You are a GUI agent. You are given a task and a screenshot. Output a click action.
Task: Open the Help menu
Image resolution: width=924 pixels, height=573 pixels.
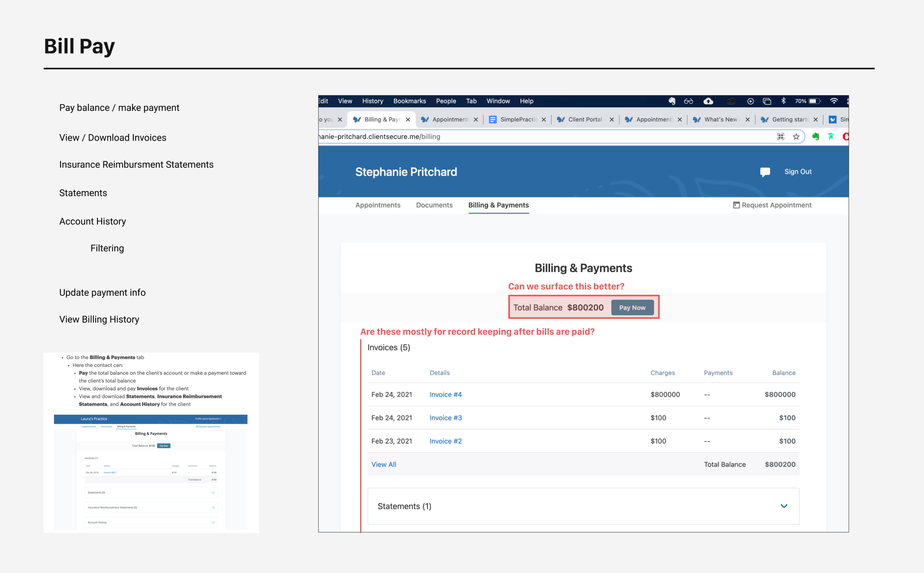click(x=526, y=101)
